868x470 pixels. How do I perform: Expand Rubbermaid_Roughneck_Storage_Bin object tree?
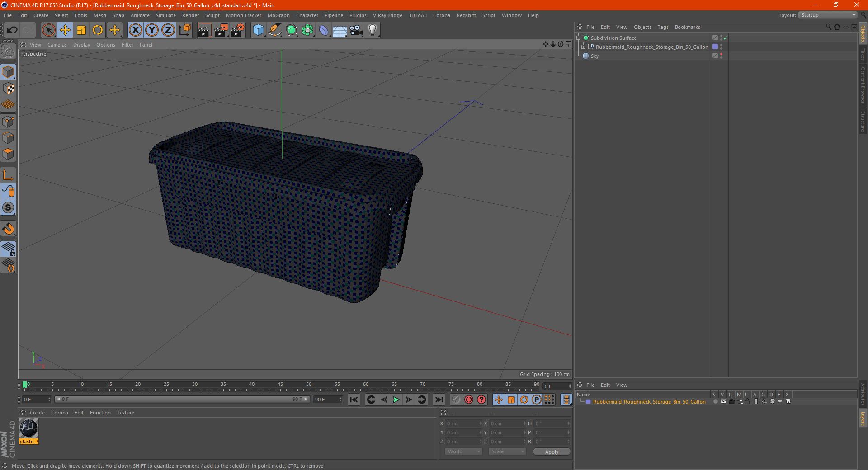pos(583,47)
